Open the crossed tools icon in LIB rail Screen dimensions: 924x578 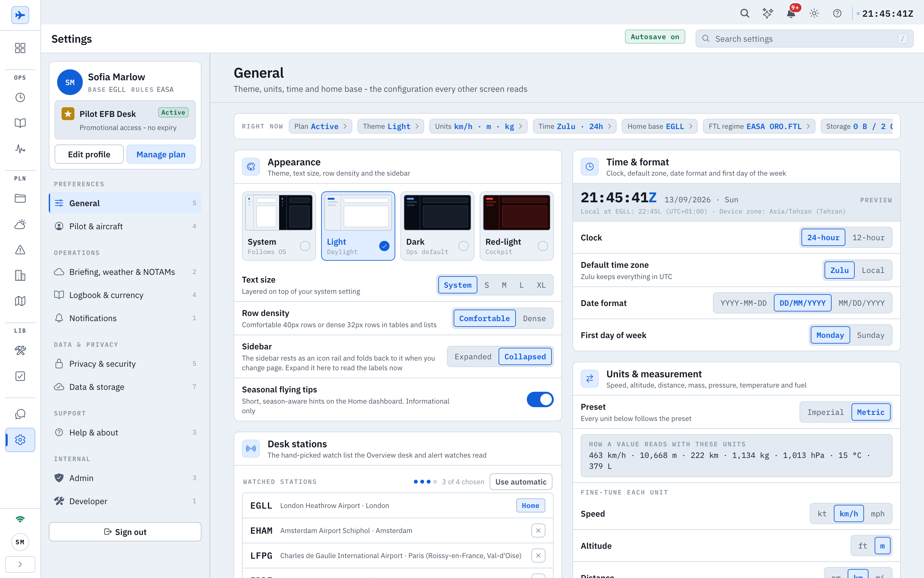click(x=20, y=351)
